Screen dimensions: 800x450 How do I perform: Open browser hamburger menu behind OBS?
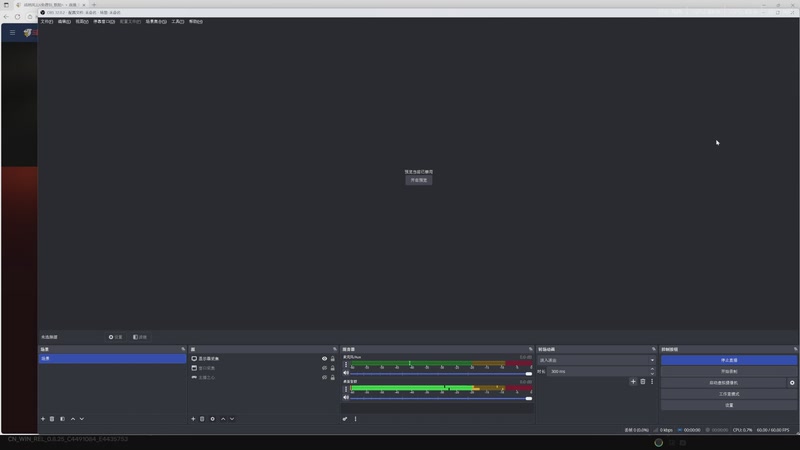(13, 33)
